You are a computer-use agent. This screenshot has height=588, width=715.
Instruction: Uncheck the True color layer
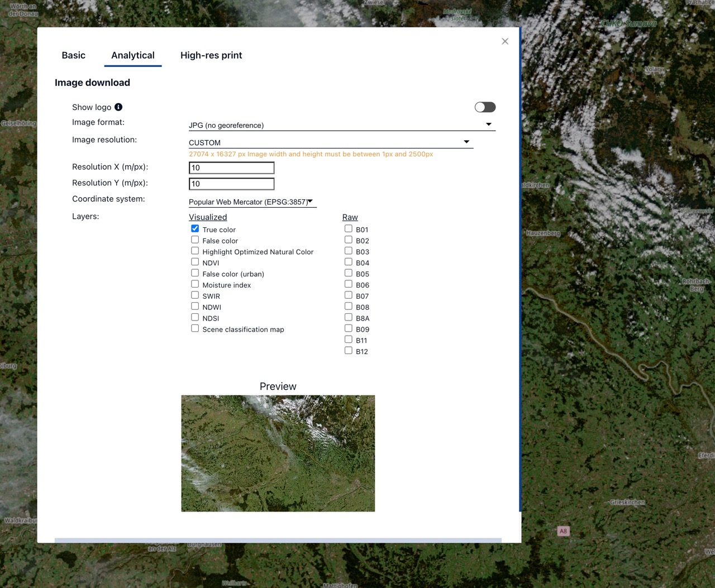pyautogui.click(x=195, y=228)
